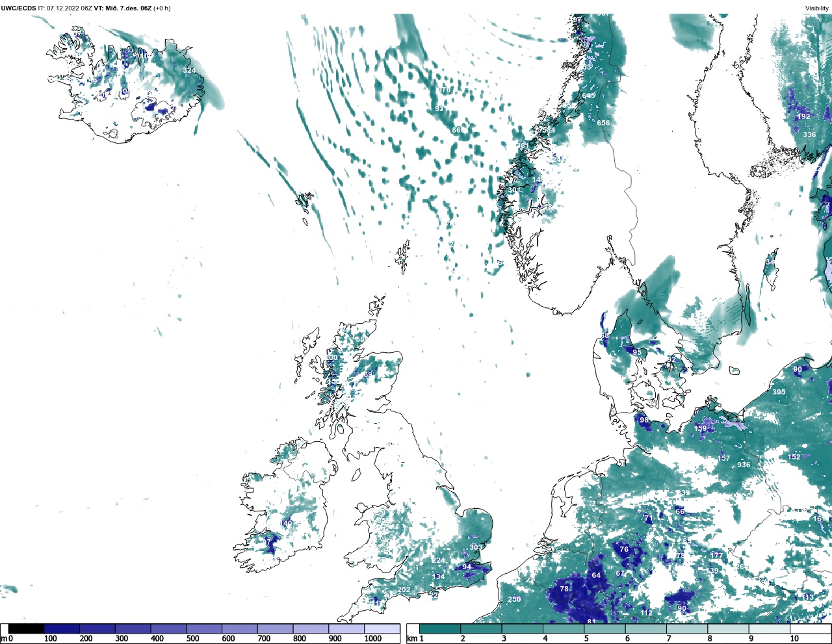Screen dimensions: 832x644
Task: Click the '7' tick on the km scale
Action: point(669,639)
